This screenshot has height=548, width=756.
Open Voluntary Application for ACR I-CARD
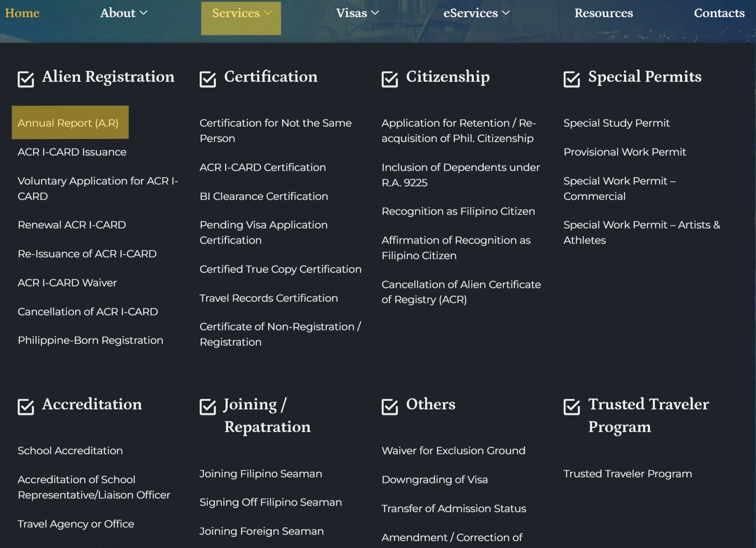(98, 189)
